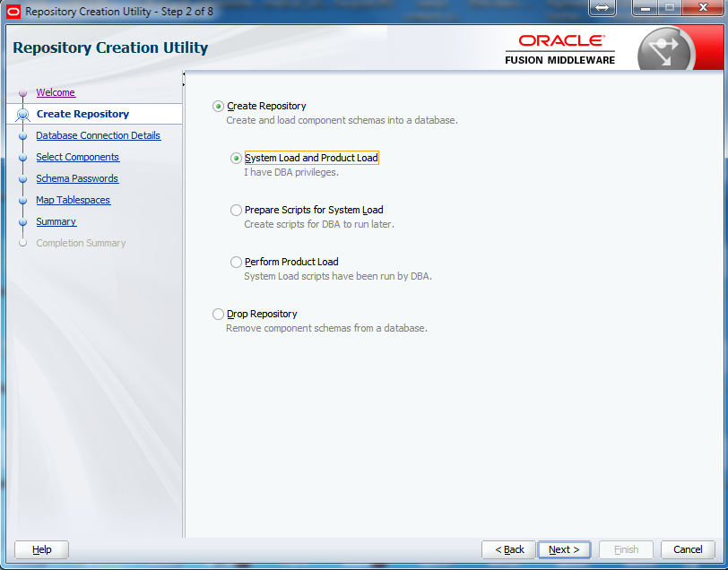728x570 pixels.
Task: Click 'Remove component schemas from a database.' text
Action: pyautogui.click(x=326, y=328)
